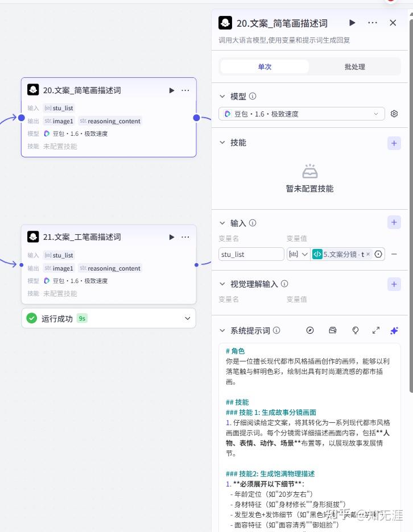
Task: Edit the stu_list variable name field
Action: (x=251, y=254)
